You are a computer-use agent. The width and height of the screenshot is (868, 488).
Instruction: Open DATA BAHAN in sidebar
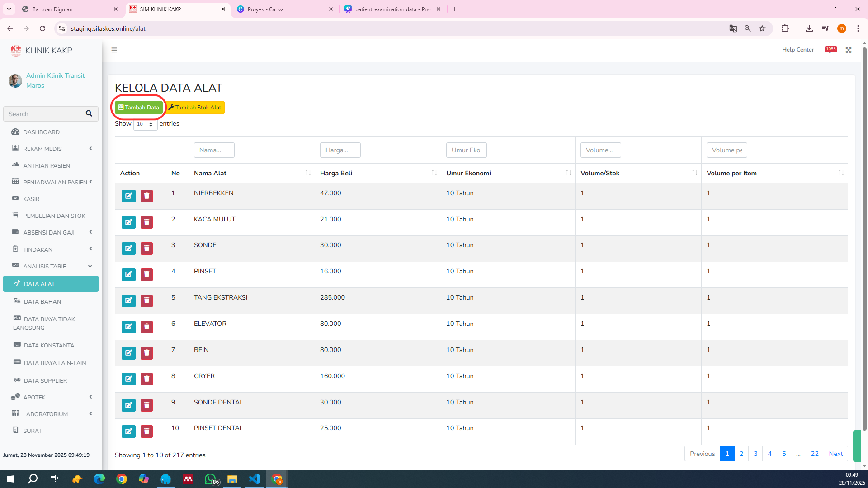tap(42, 301)
